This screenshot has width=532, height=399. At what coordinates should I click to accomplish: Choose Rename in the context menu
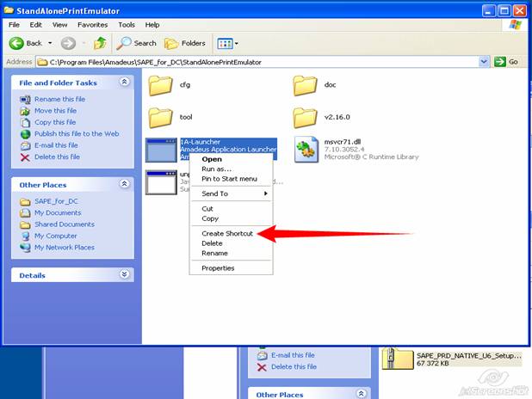tap(231, 253)
